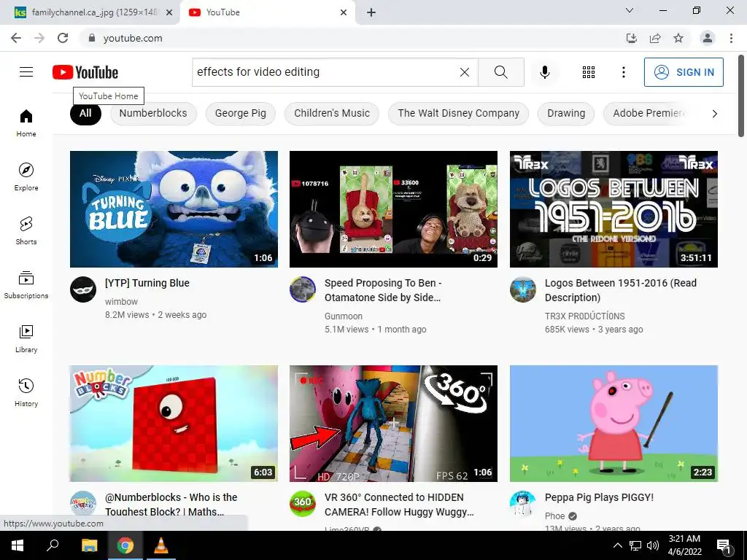This screenshot has width=747, height=560.
Task: Click the Phoe channel avatar
Action: [x=522, y=504]
